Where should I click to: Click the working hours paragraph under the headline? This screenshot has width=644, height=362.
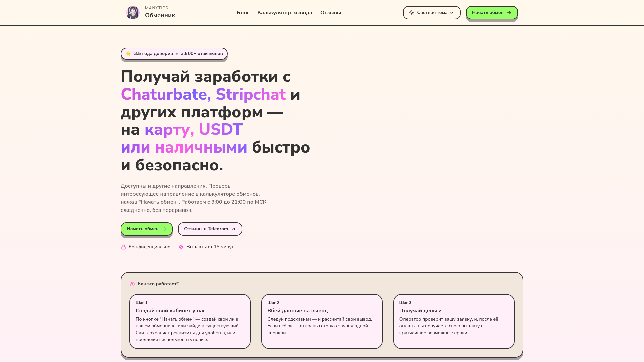tap(194, 198)
